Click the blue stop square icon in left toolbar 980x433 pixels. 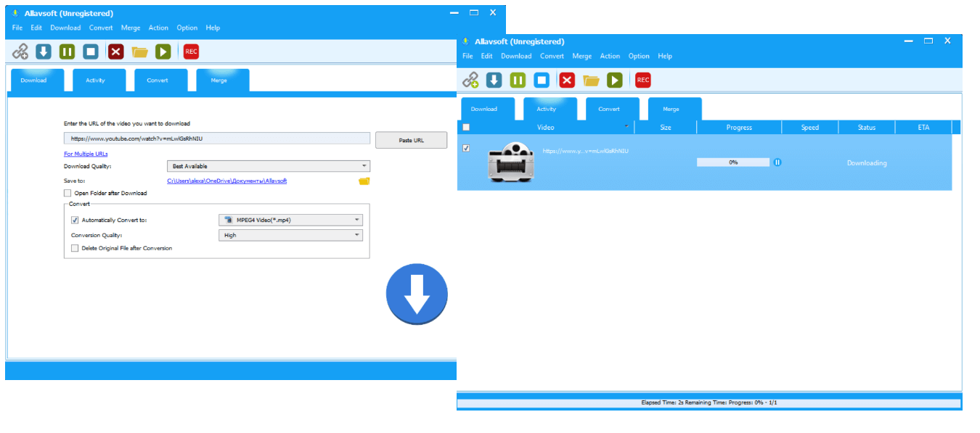[x=90, y=51]
